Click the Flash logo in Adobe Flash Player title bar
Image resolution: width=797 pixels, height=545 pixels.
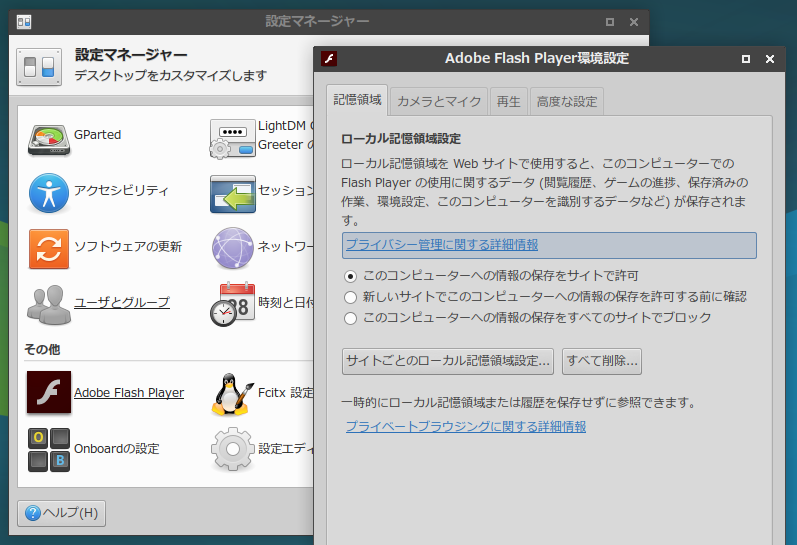coord(329,58)
